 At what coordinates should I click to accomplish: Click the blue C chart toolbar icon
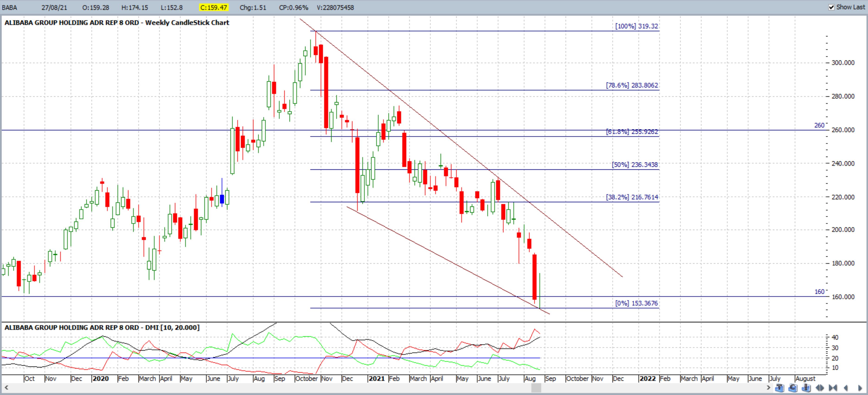[x=793, y=388]
